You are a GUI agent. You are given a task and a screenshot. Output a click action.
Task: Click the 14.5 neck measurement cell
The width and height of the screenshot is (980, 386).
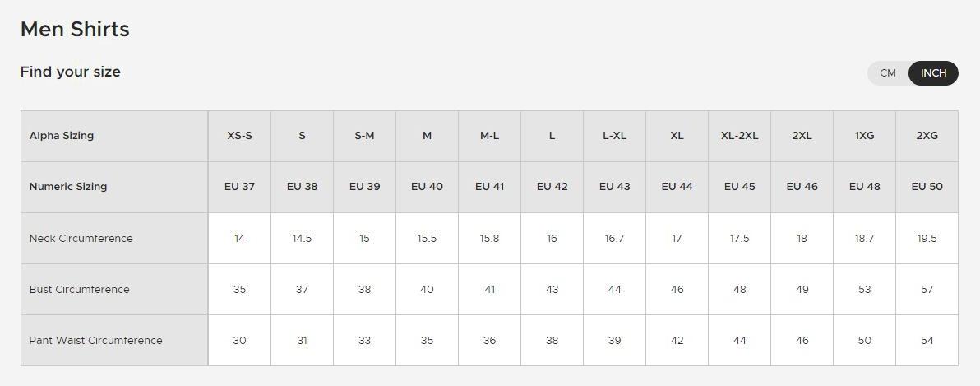click(x=302, y=239)
